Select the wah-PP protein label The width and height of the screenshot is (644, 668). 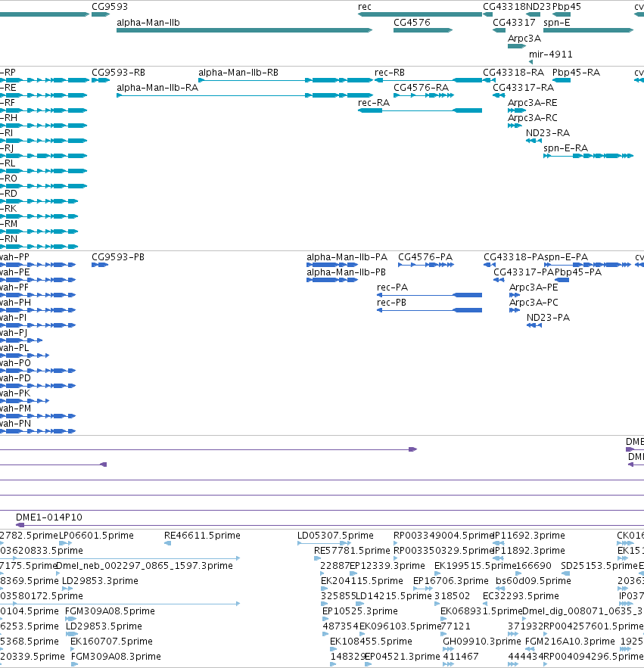click(x=14, y=257)
